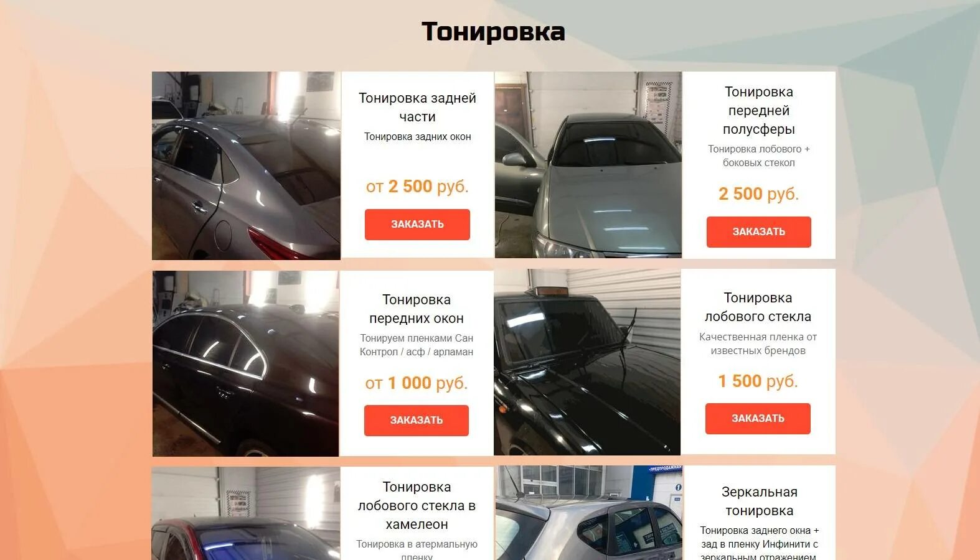Select the Зеркальная тонировка title

(x=759, y=501)
